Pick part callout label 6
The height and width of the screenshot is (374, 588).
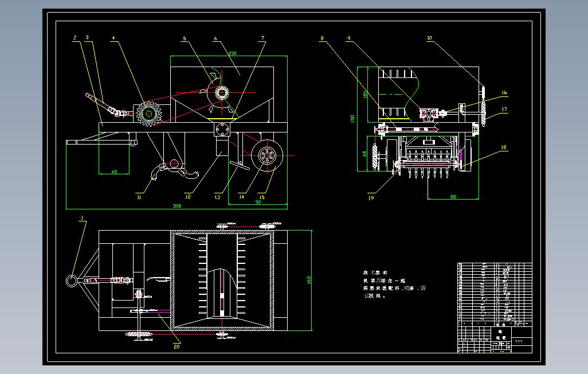(x=215, y=38)
